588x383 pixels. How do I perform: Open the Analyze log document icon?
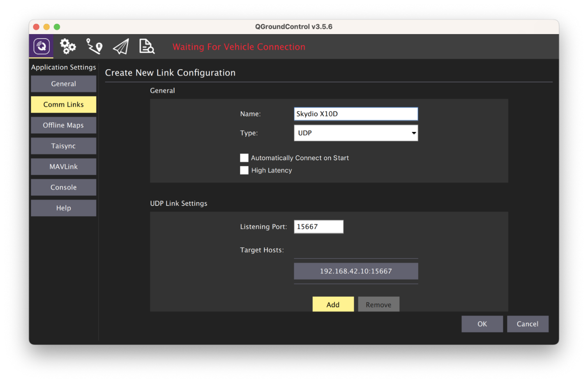(x=147, y=46)
